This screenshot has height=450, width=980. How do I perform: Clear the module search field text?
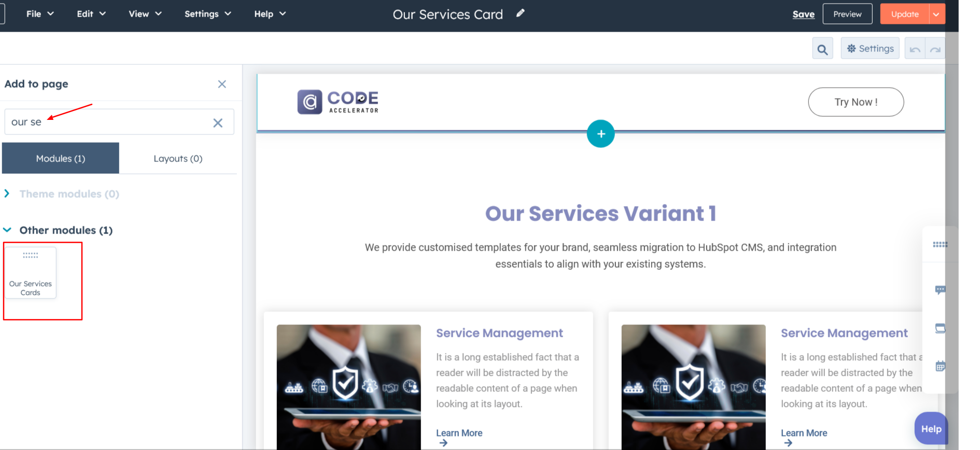tap(218, 122)
